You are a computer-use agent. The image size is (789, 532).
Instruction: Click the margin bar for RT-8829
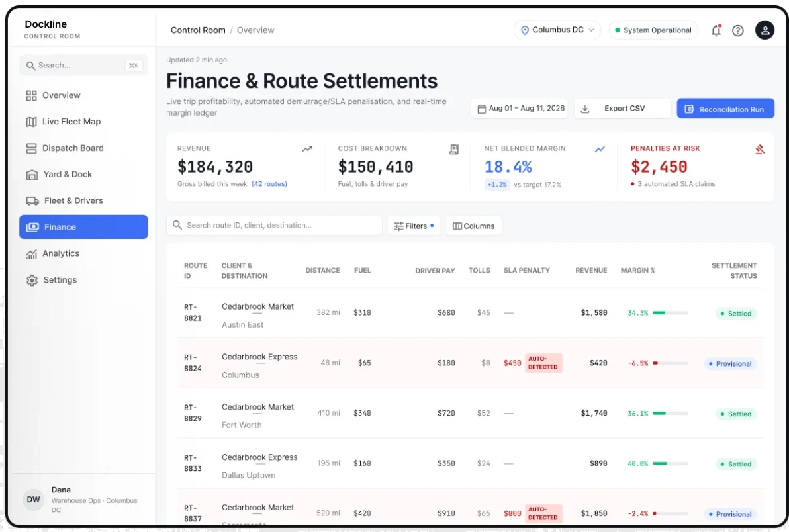pos(671,414)
